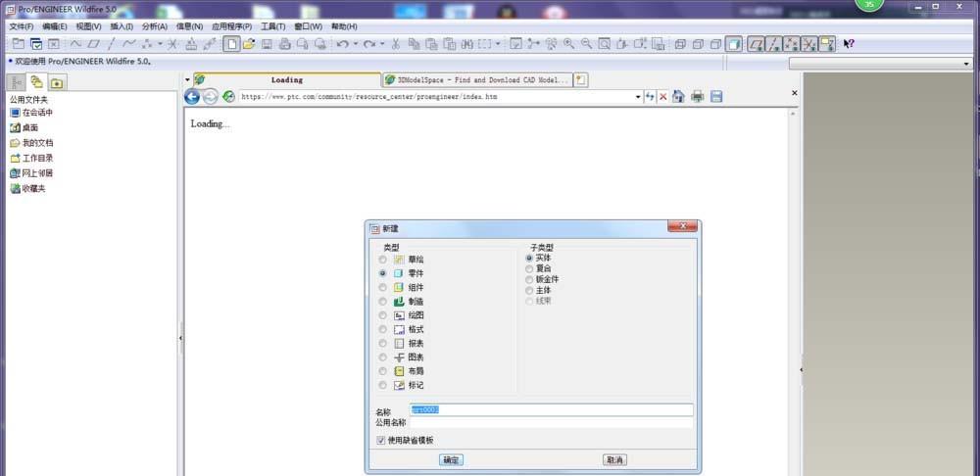Viewport: 980px width, 476px height.
Task: Click the 确定 button
Action: point(451,459)
